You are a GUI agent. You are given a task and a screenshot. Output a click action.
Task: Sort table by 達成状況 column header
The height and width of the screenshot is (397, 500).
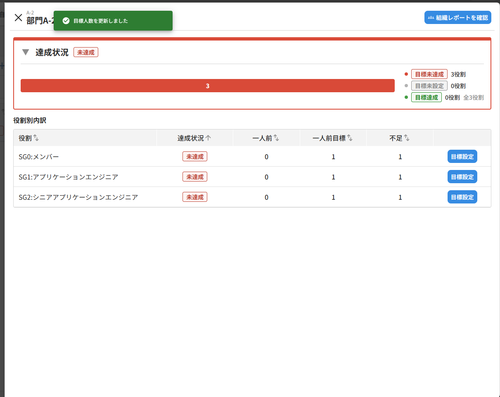point(194,138)
